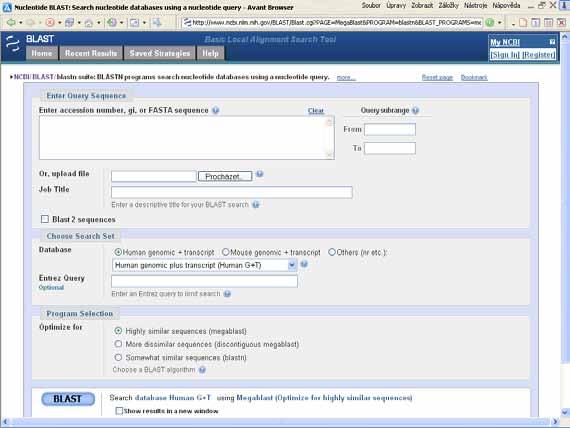Click the Job Title input field
The width and height of the screenshot is (570, 428).
232,192
